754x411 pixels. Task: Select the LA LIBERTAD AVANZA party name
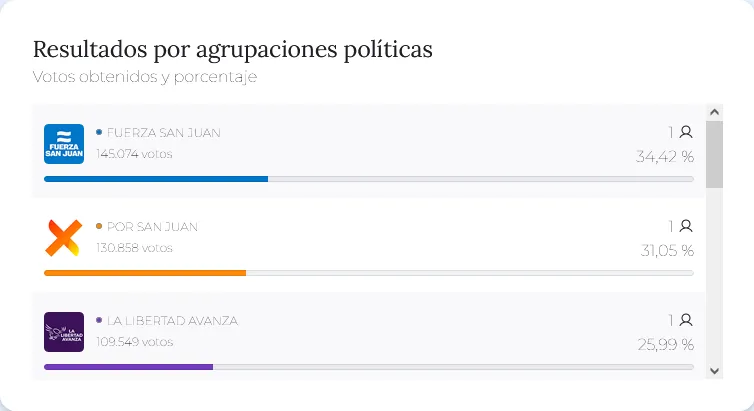click(x=172, y=320)
